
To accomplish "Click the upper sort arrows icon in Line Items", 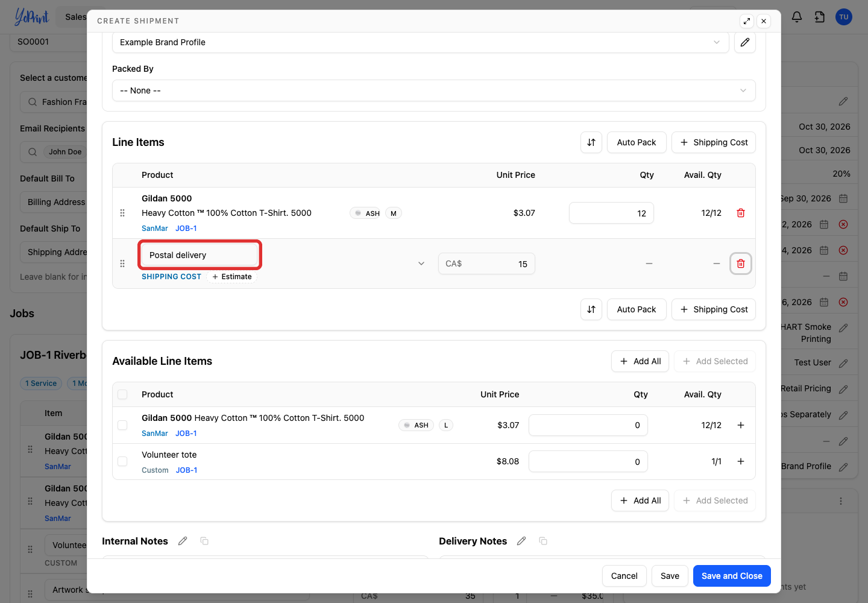I will point(591,142).
